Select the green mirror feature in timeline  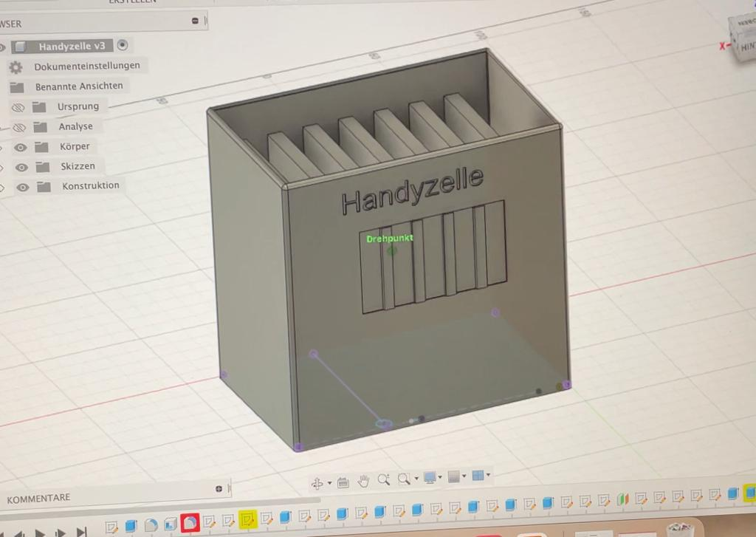623,499
